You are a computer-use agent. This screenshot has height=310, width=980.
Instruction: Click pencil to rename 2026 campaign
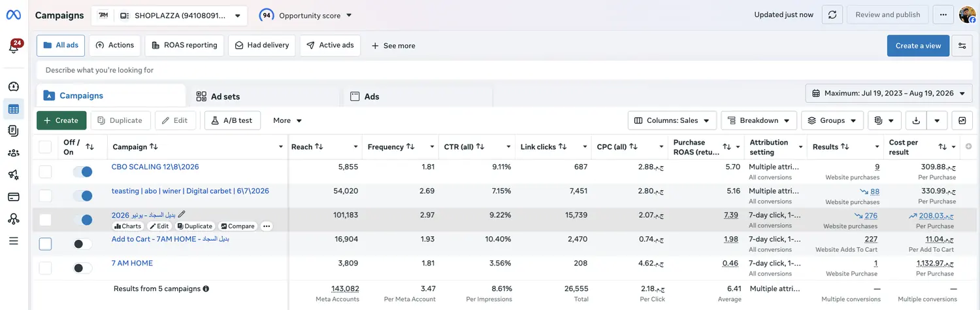(x=182, y=215)
